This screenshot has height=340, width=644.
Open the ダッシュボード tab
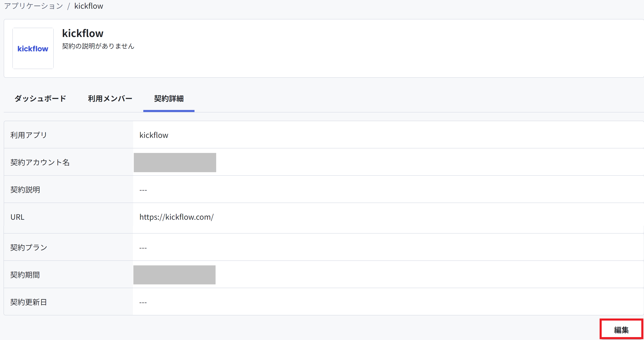[x=40, y=99]
